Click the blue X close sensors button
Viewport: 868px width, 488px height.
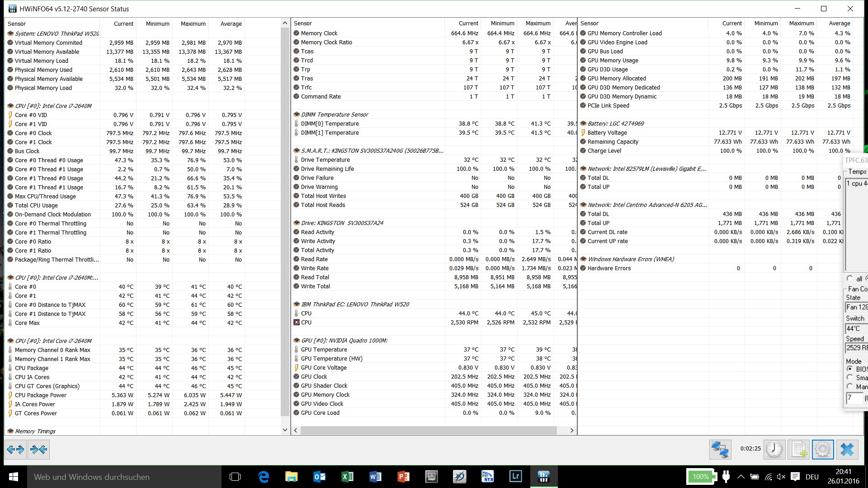pyautogui.click(x=847, y=450)
